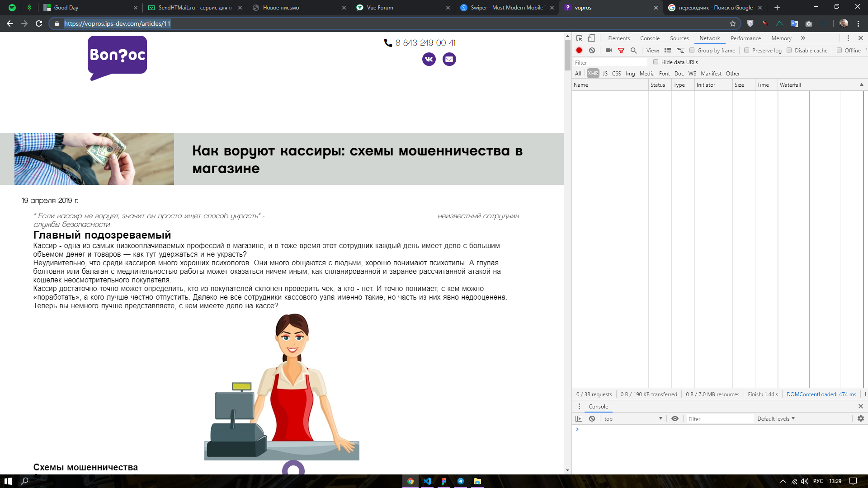Toggle the inspect element picker icon
The width and height of the screenshot is (868, 488).
tap(579, 38)
